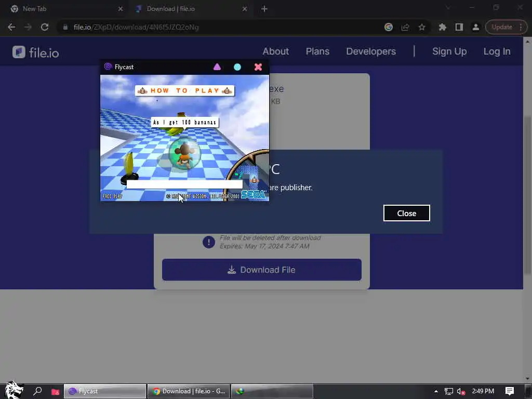Open the About page link
Screen dimensions: 532x399
276,51
